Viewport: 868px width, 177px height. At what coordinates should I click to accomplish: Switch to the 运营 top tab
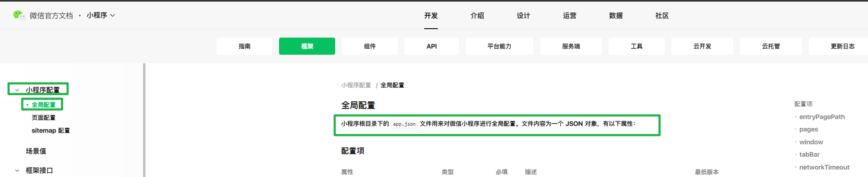pyautogui.click(x=569, y=15)
